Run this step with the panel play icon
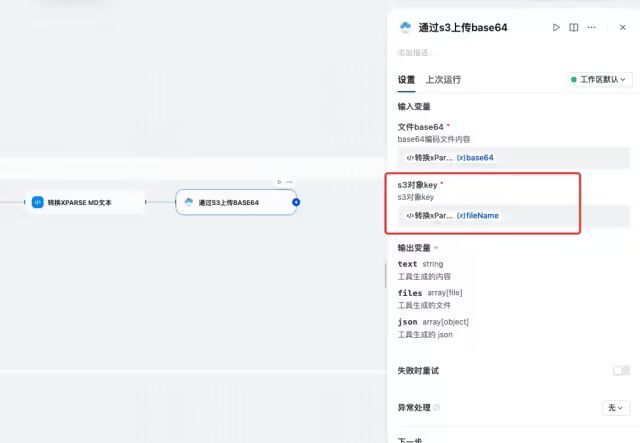 coord(556,27)
